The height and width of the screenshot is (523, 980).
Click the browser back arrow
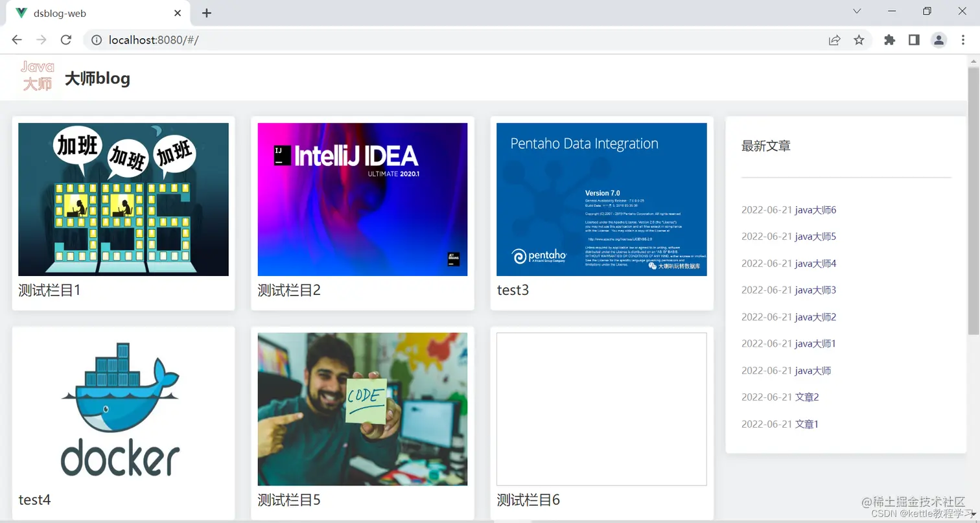(17, 40)
